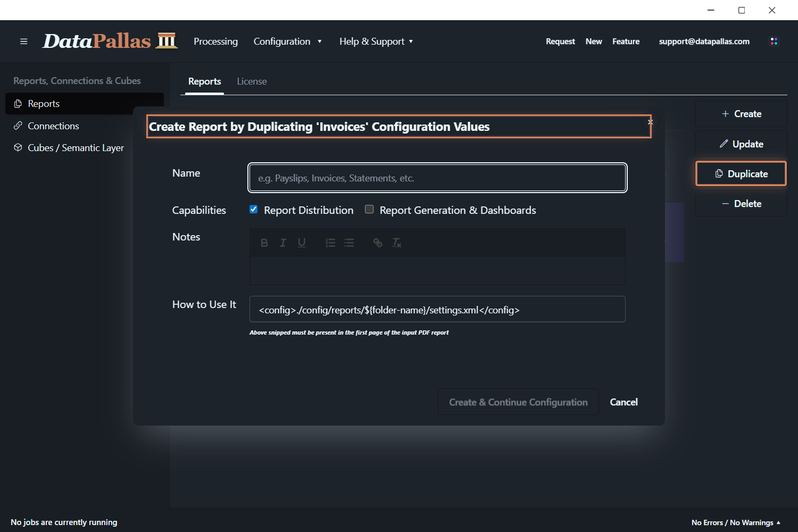Expand the No Errors / No Warnings panel
Image resolution: width=798 pixels, height=532 pixels.
736,522
